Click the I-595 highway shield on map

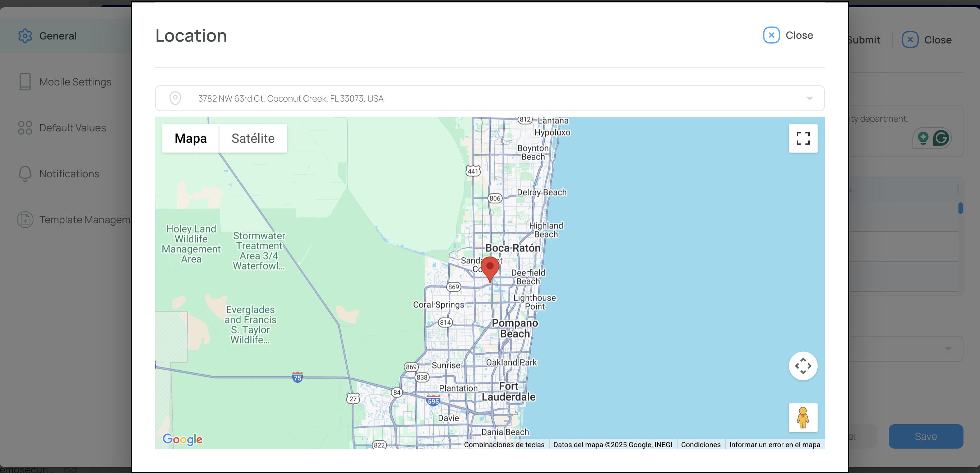click(x=433, y=401)
